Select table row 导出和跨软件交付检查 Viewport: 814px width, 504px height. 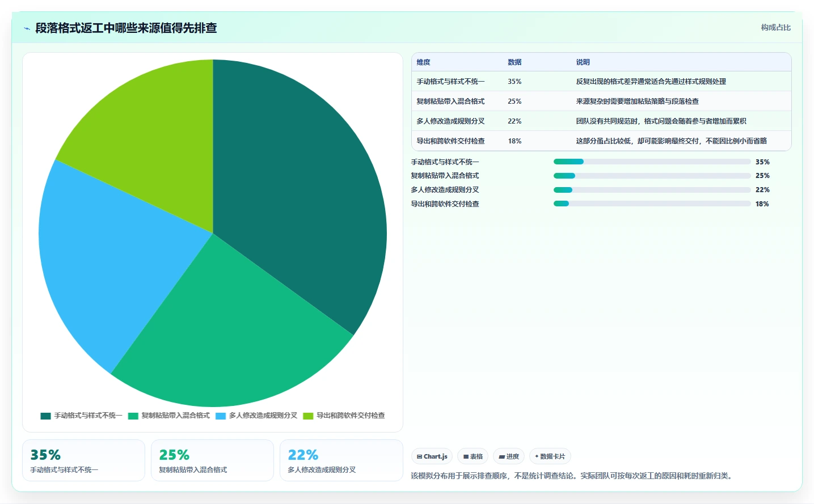601,141
